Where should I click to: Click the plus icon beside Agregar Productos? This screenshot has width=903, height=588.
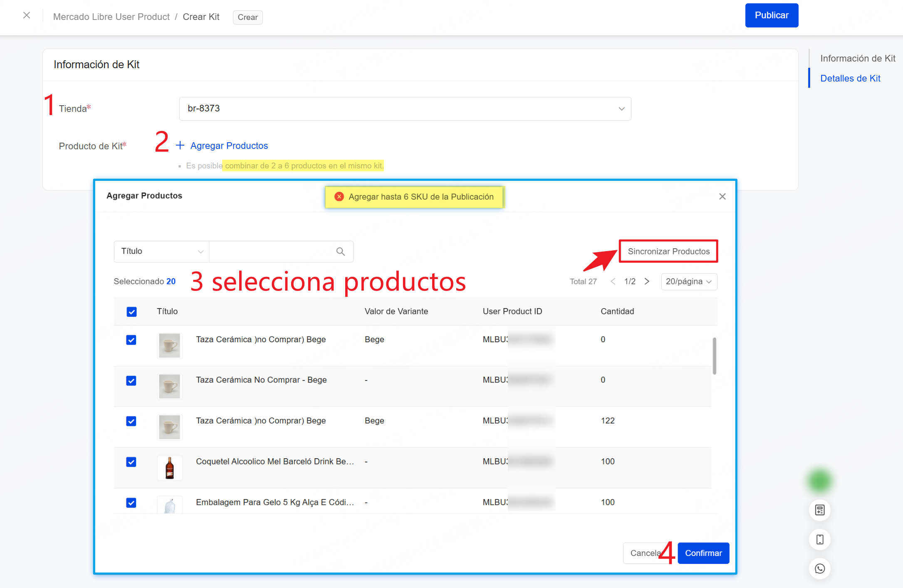pos(180,145)
